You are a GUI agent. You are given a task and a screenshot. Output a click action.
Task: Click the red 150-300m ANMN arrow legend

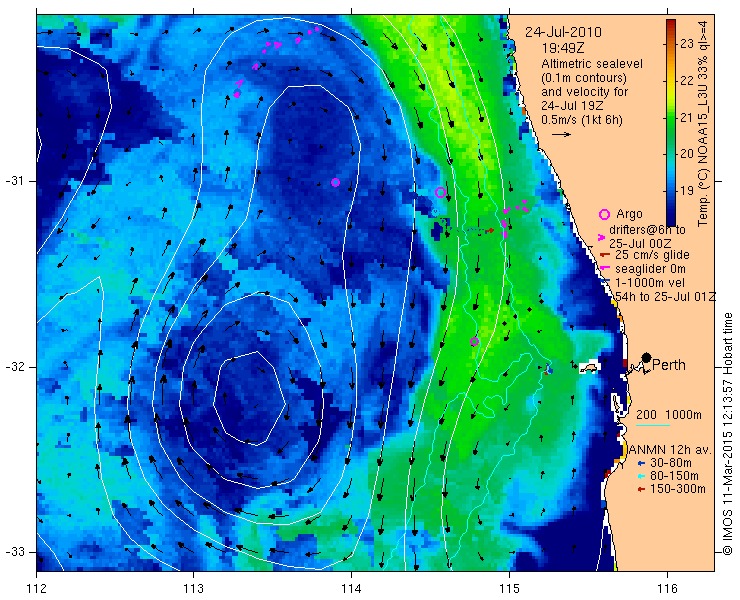(641, 490)
